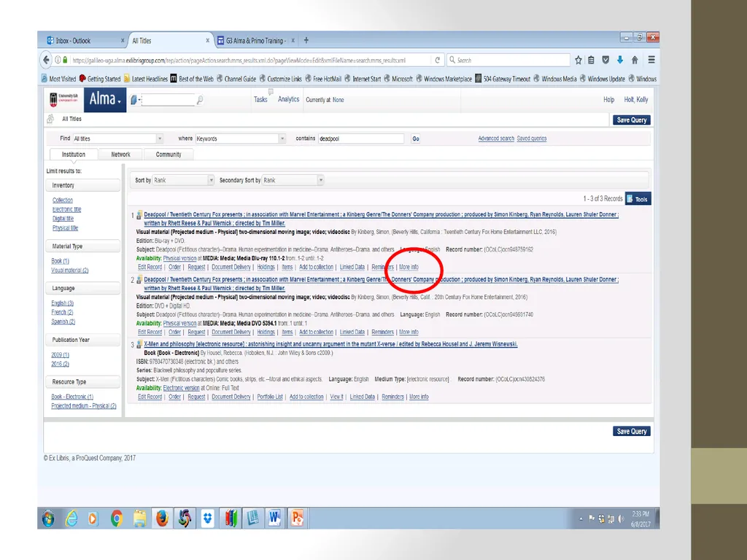The width and height of the screenshot is (747, 560).
Task: Open Dropbox from the taskbar
Action: pyautogui.click(x=207, y=518)
